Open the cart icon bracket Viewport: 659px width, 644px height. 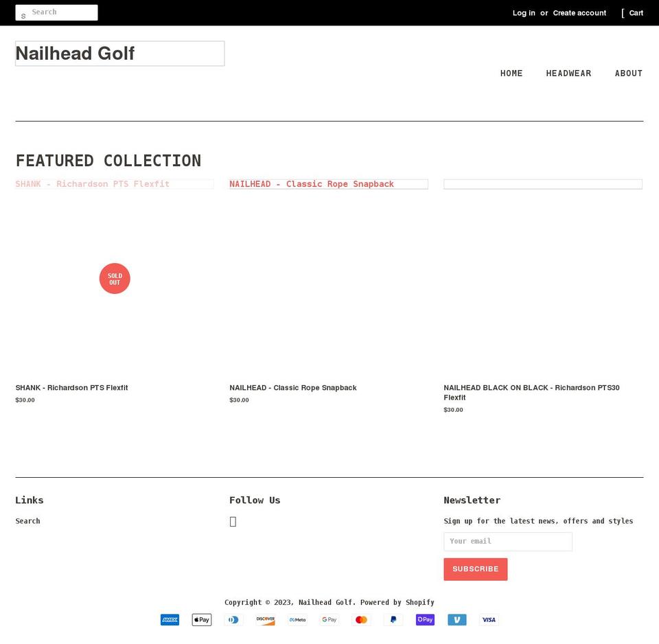point(623,13)
